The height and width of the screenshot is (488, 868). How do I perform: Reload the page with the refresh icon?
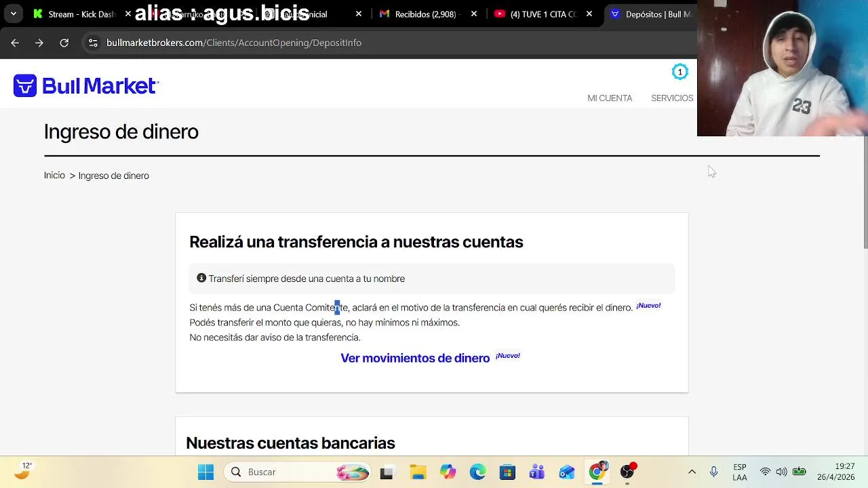tap(64, 43)
